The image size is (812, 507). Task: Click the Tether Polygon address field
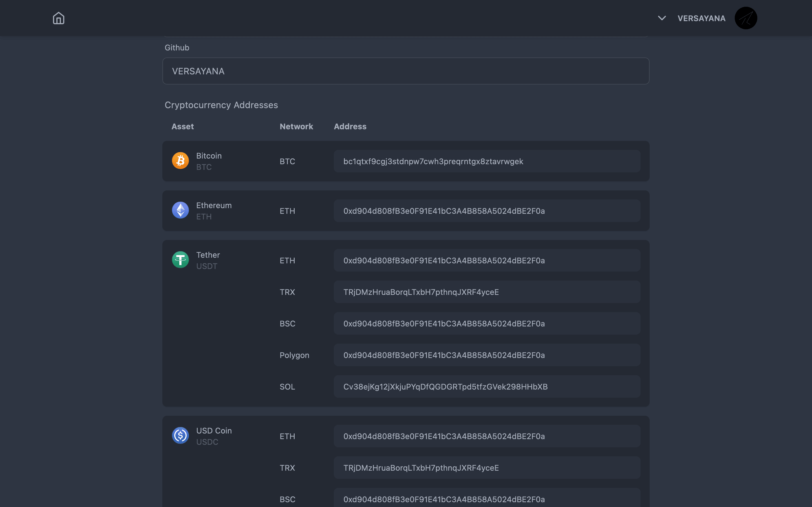(x=487, y=355)
